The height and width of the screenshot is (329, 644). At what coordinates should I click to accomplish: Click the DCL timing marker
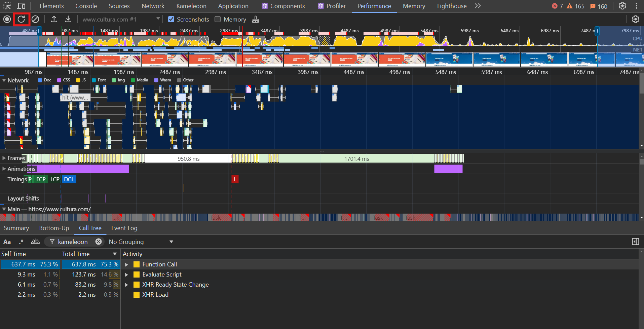pos(69,179)
